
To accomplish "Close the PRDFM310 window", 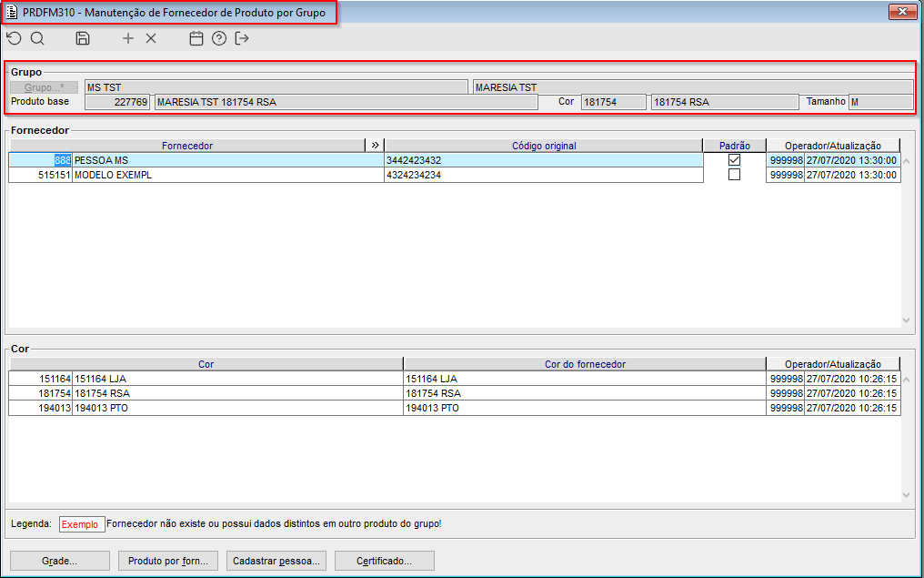I will 902,11.
